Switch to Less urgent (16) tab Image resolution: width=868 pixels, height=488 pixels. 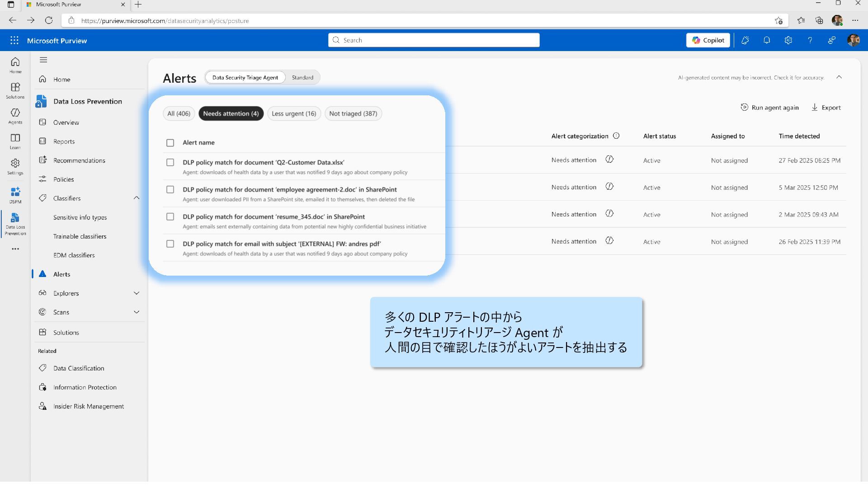click(x=294, y=113)
